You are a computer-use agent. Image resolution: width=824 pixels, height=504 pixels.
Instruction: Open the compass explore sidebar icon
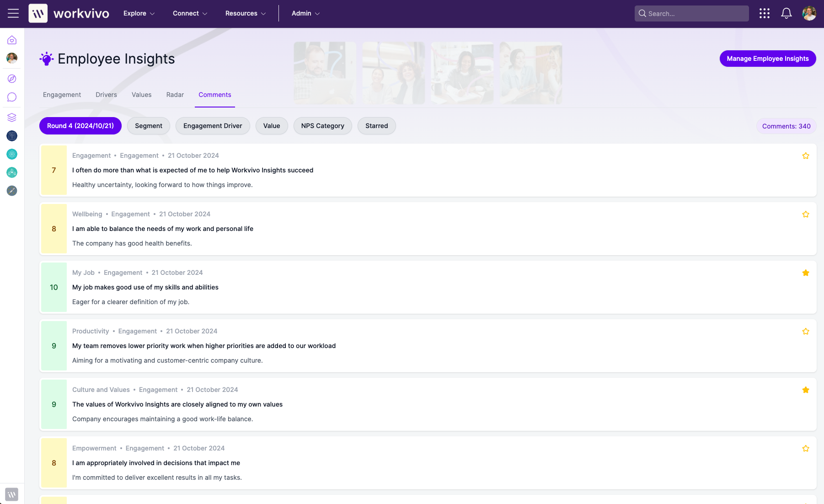[12, 79]
